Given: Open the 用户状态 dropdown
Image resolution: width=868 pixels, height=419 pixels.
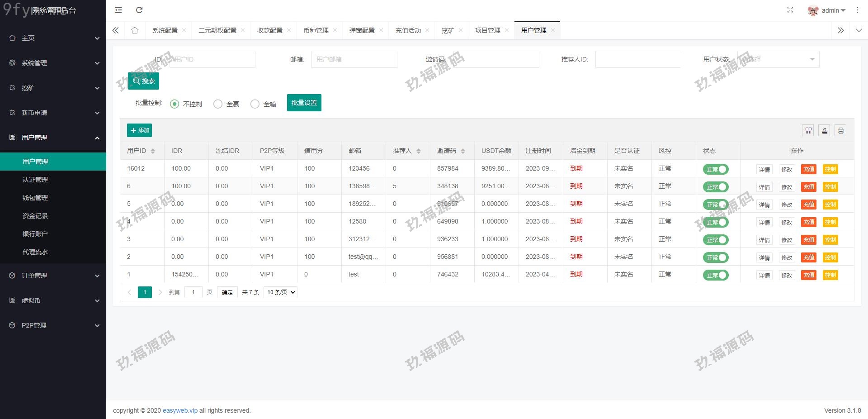Looking at the screenshot, I should (778, 59).
